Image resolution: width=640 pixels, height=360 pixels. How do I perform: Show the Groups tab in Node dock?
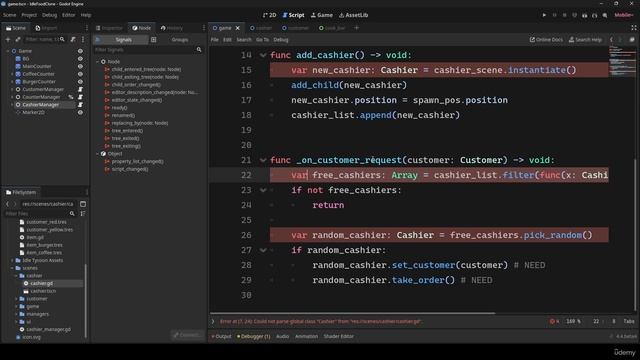pos(180,40)
